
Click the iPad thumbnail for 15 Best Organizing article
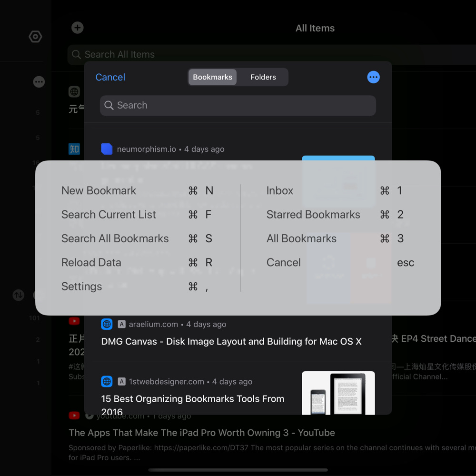click(x=338, y=392)
